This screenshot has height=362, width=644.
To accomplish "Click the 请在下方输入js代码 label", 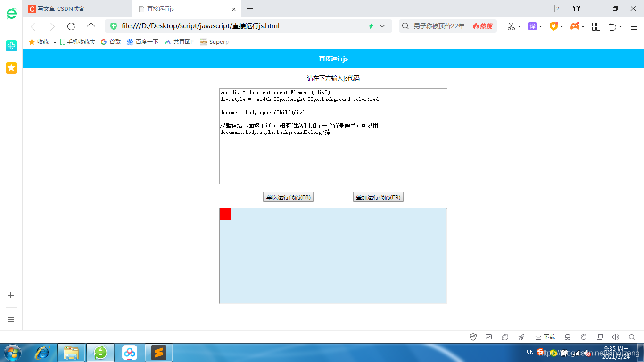I will 333,78.
